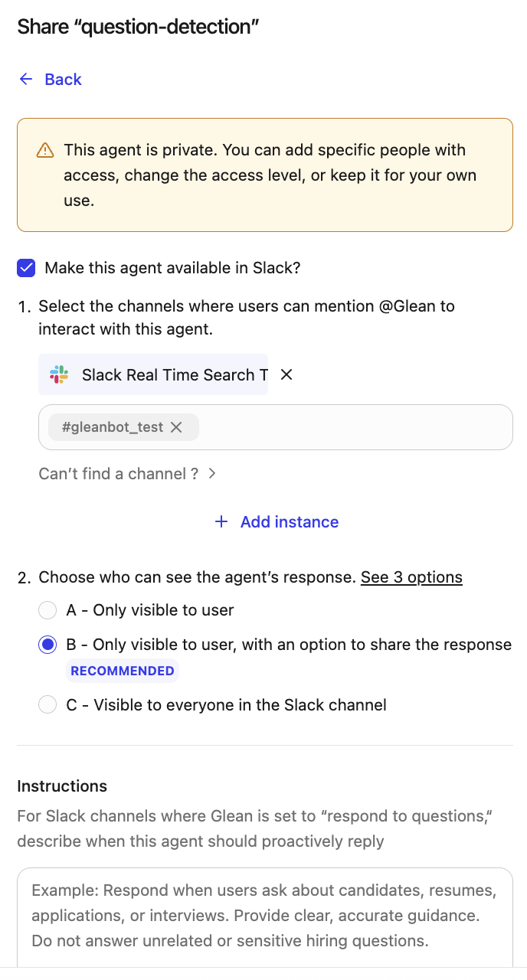The width and height of the screenshot is (527, 980).
Task: Select option C, visible to everyone
Action: point(47,704)
